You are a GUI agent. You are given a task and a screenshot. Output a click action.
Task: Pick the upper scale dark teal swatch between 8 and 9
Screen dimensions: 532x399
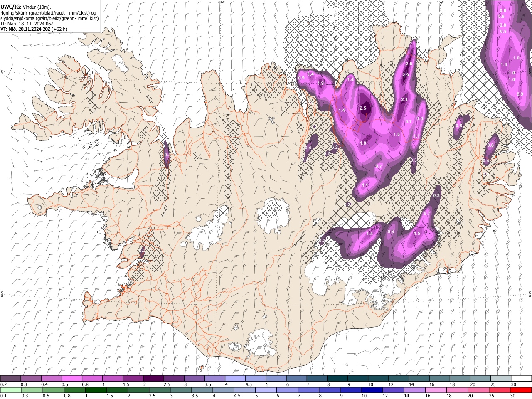point(337,378)
